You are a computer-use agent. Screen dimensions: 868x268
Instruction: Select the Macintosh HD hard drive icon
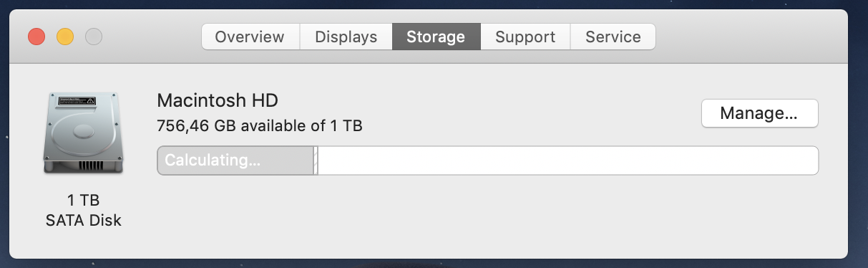[82, 133]
